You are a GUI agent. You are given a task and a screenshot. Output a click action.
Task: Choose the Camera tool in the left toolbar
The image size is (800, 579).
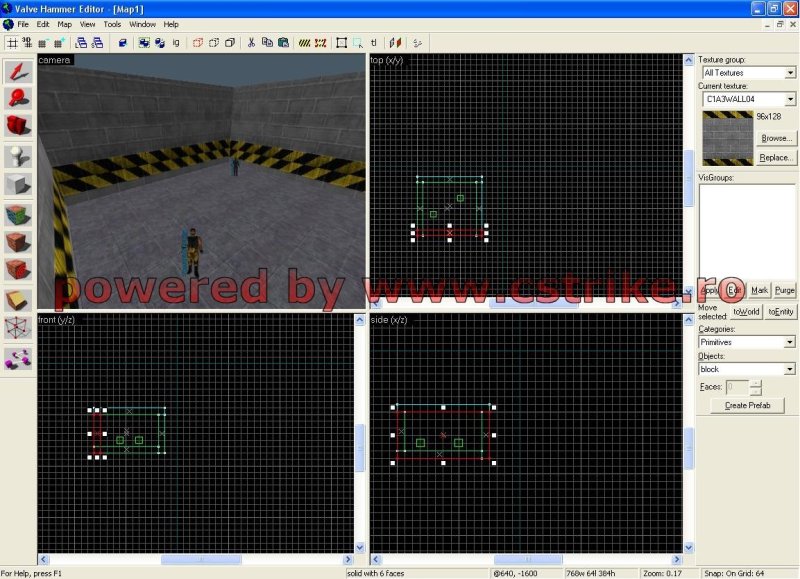click(x=18, y=126)
